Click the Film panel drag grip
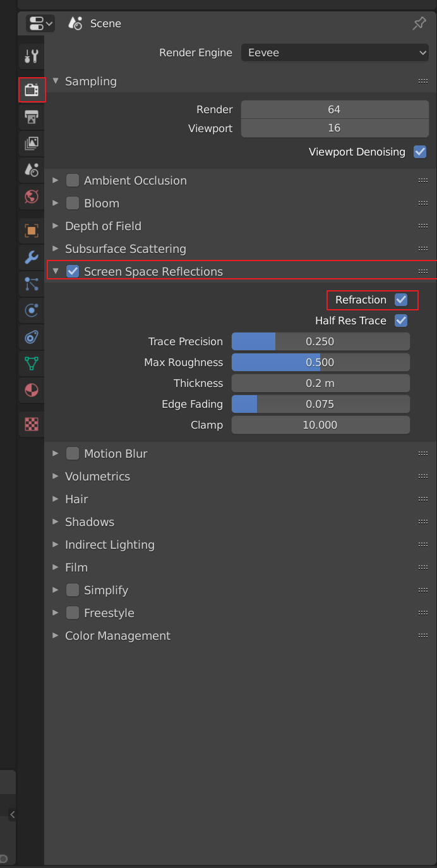Viewport: 437px width, 868px height. tap(423, 568)
